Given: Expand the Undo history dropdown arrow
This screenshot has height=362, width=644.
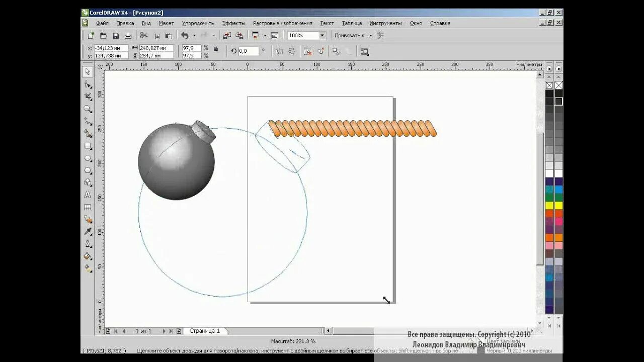Looking at the screenshot, I should (x=194, y=36).
